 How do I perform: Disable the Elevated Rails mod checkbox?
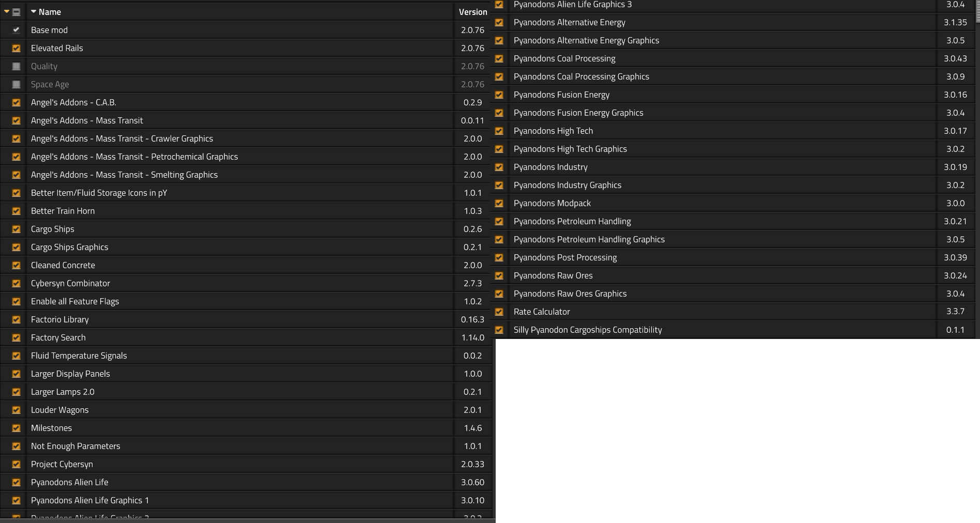(17, 48)
